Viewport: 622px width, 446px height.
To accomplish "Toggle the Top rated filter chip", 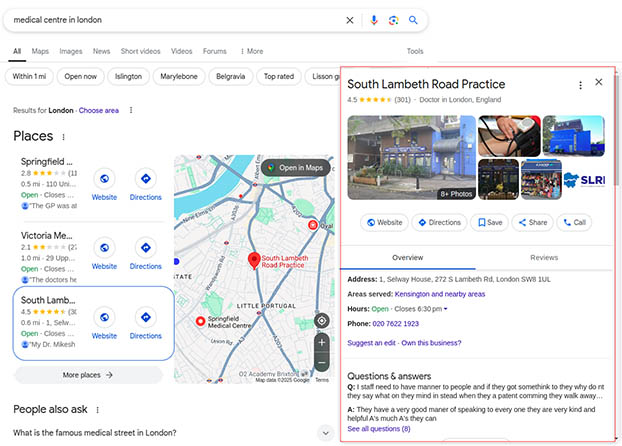I will pyautogui.click(x=278, y=76).
